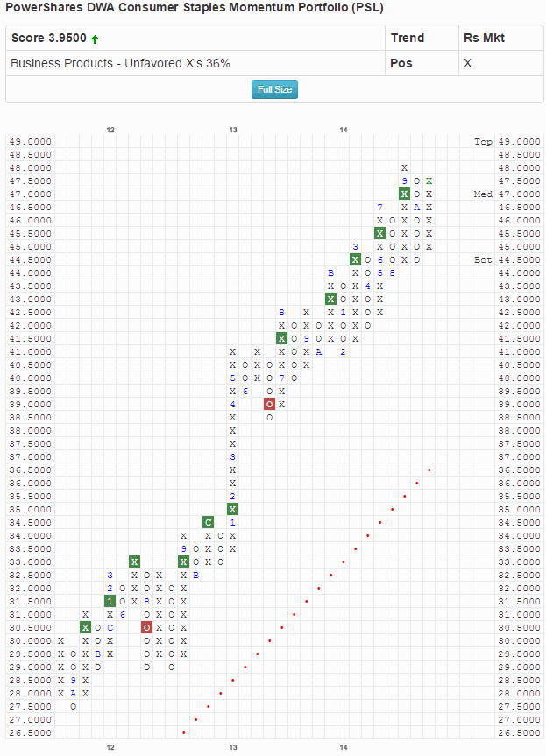Viewport: 546px width, 756px height.
Task: Click the Rs Mkt column header
Action: coord(484,38)
